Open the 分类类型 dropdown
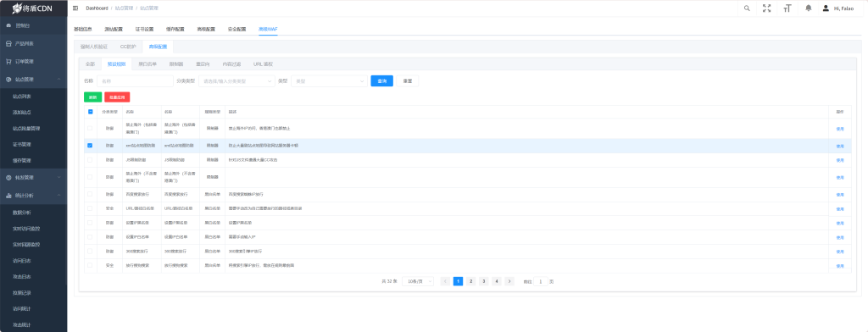The width and height of the screenshot is (868, 332). (x=236, y=80)
